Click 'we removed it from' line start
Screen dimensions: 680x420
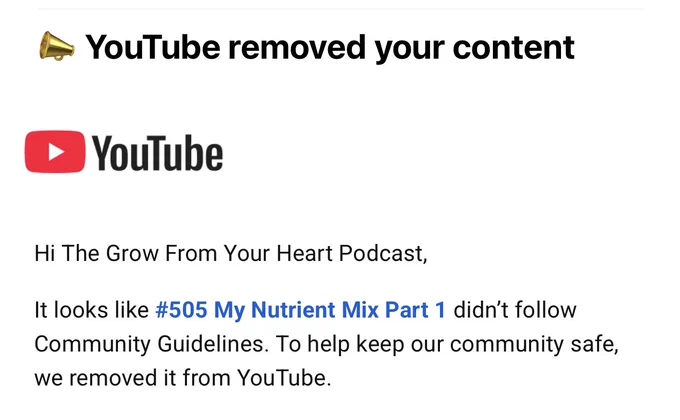132,378
